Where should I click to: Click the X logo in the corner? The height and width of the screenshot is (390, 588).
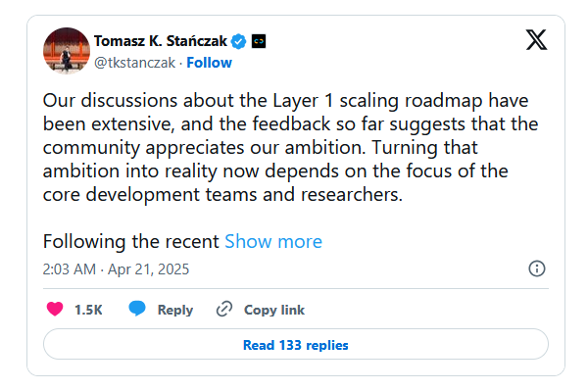point(536,40)
